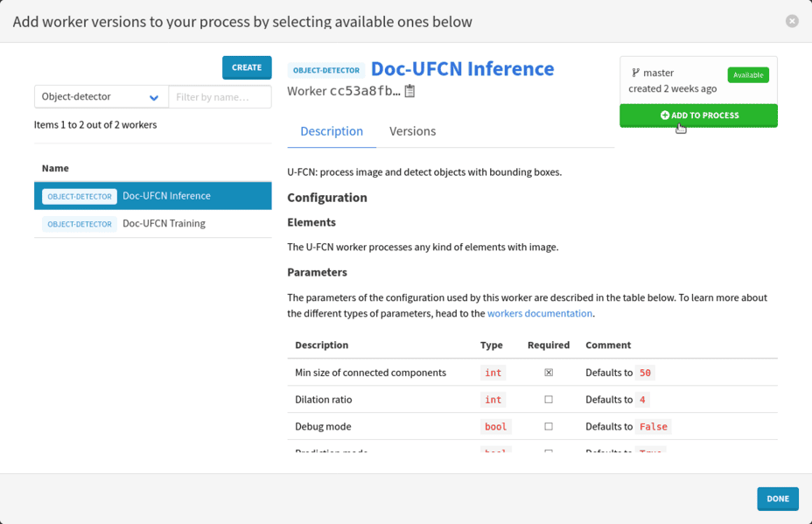This screenshot has width=812, height=524.
Task: Click default value 50
Action: point(645,373)
